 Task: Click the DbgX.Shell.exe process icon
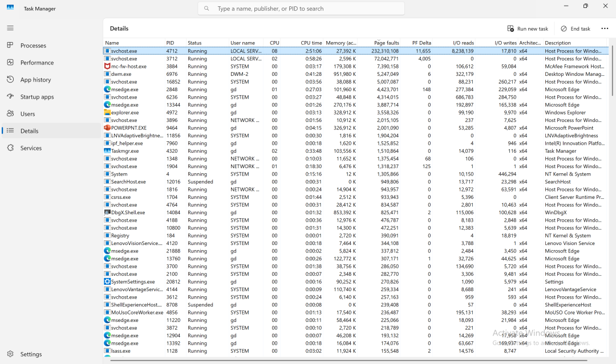click(x=107, y=212)
